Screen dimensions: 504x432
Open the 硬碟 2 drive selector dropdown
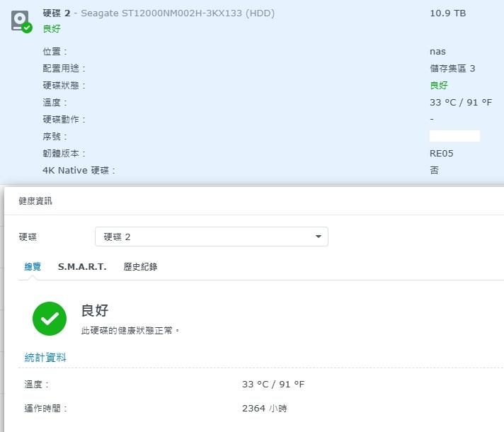point(211,237)
